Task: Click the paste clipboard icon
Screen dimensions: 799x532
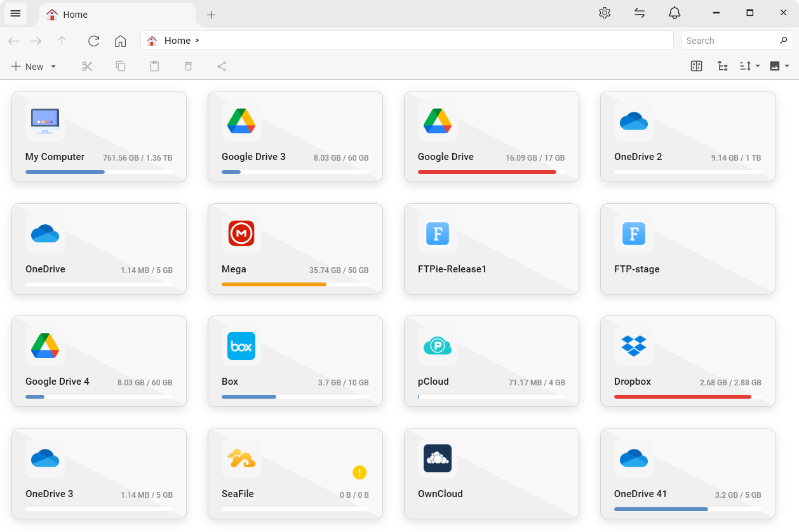Action: (154, 66)
